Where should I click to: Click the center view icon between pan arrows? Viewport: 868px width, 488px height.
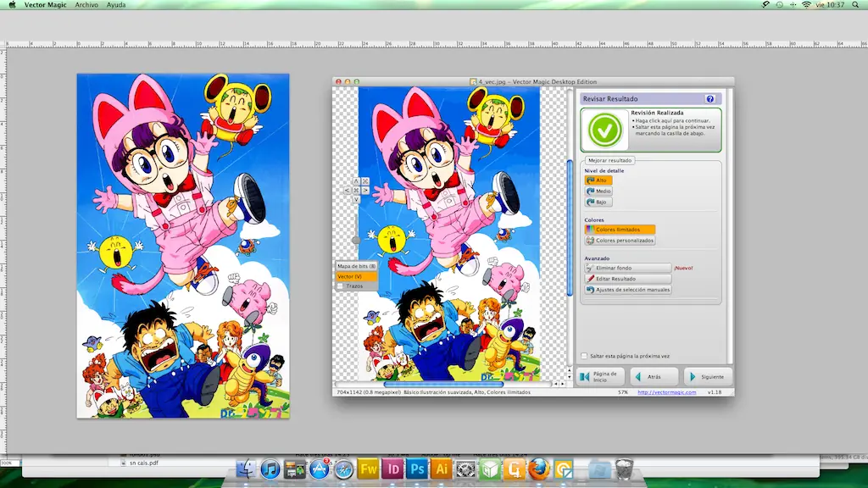pyautogui.click(x=356, y=191)
